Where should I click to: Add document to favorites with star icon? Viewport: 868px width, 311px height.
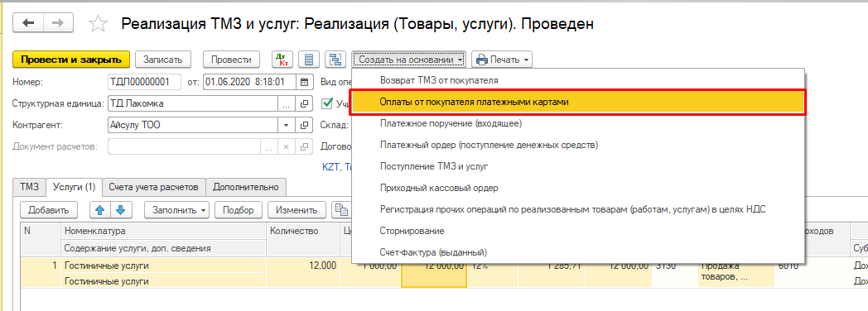click(98, 23)
